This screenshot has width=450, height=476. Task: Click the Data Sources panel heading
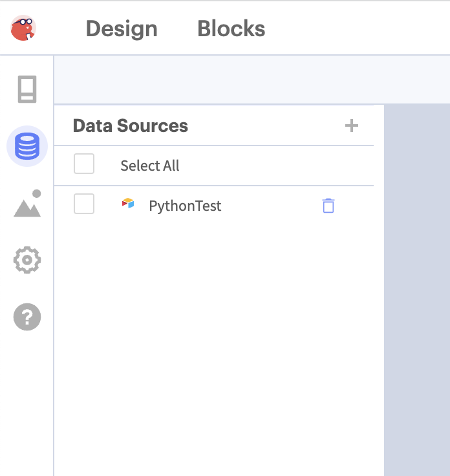pos(130,125)
